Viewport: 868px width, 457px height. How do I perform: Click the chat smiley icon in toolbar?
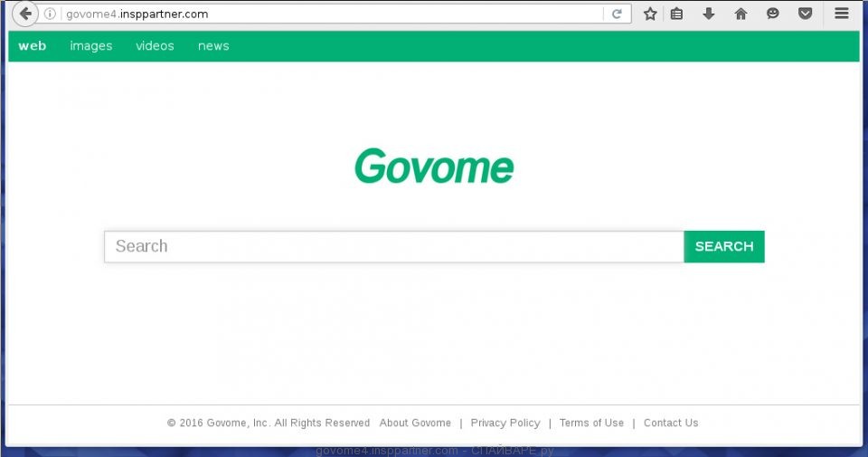[772, 14]
